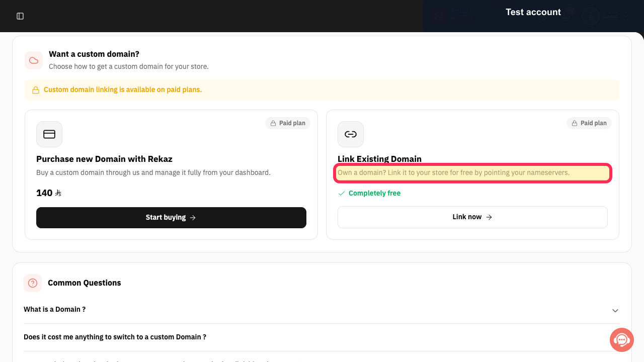The height and width of the screenshot is (362, 644).
Task: Click the Link Existing Domain heading
Action: 379,159
